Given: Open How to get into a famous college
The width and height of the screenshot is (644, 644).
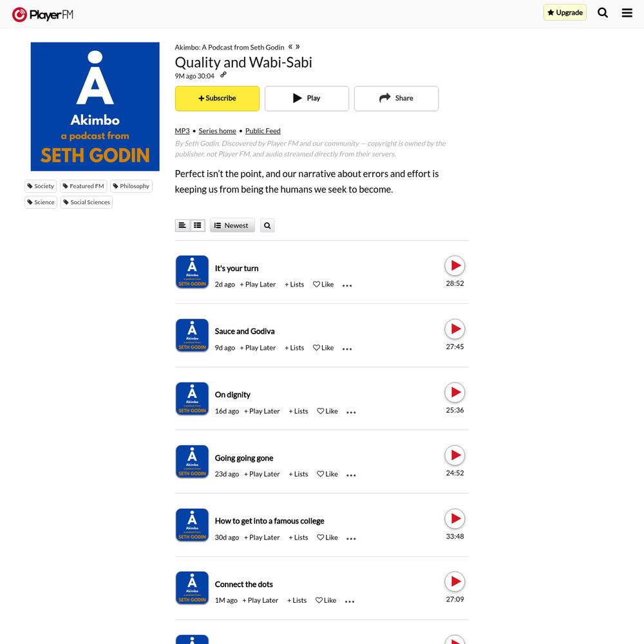Looking at the screenshot, I should 269,521.
